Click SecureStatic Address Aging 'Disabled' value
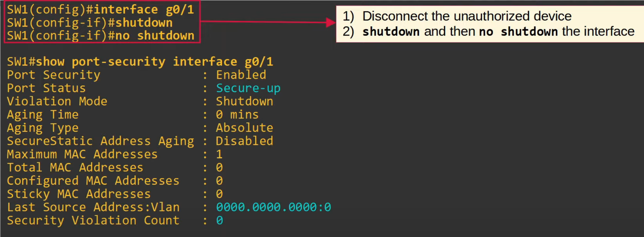Viewport: 644px width, 237px height. coord(244,141)
